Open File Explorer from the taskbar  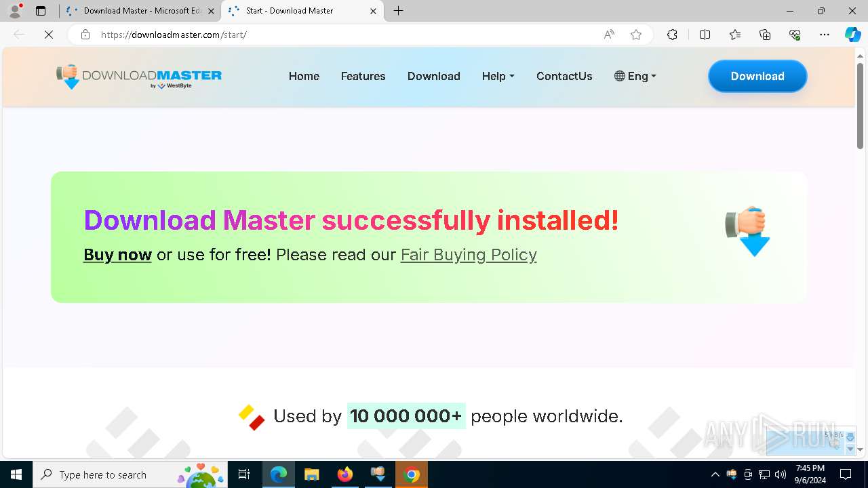[311, 474]
